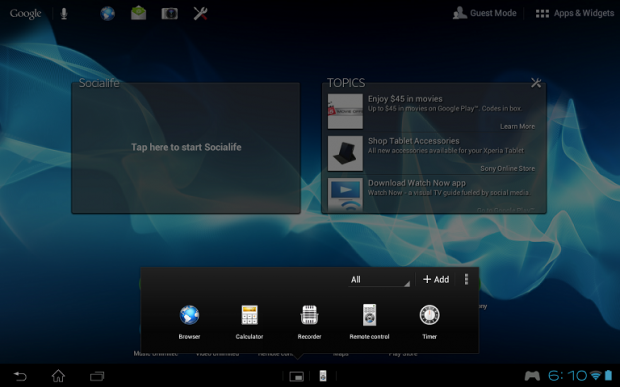Select the Shop Tablet Accessories thumbnail

click(345, 153)
